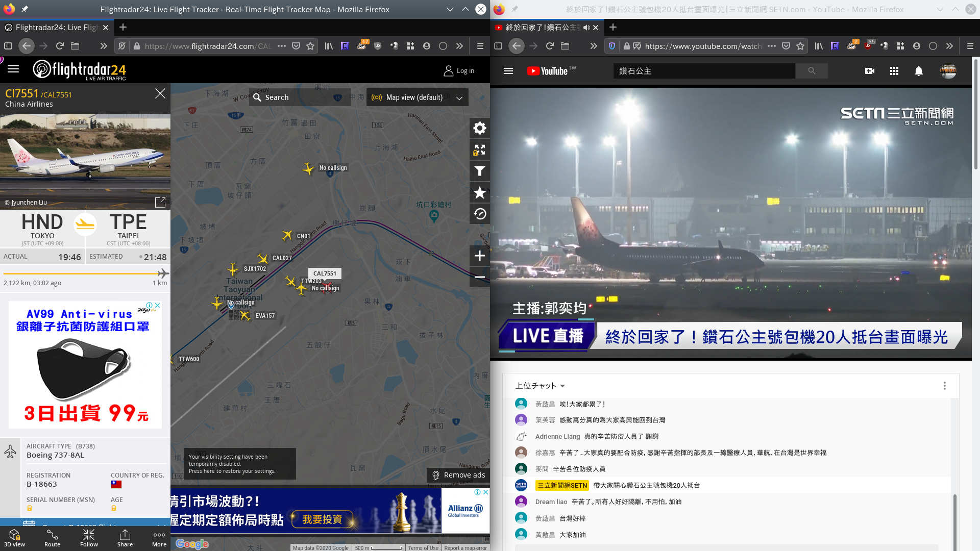Open YouTube apps grid icon
980x551 pixels.
[x=894, y=71]
